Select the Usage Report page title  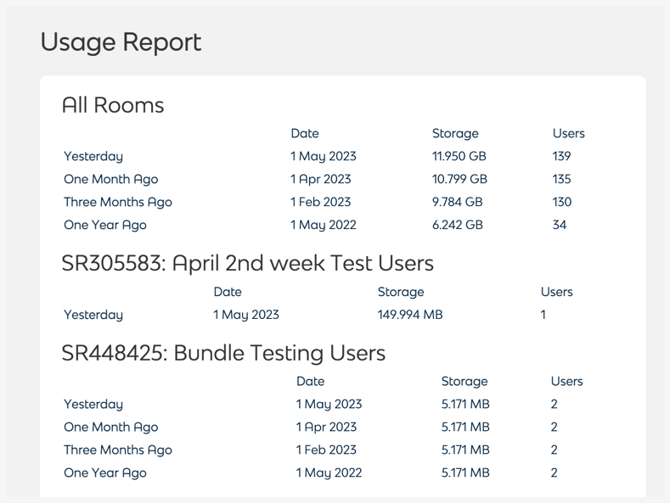(121, 43)
